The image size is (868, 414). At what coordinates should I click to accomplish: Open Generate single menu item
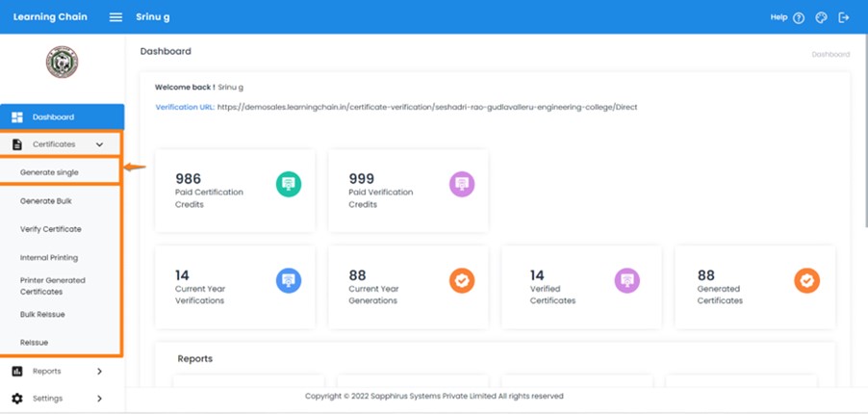49,172
